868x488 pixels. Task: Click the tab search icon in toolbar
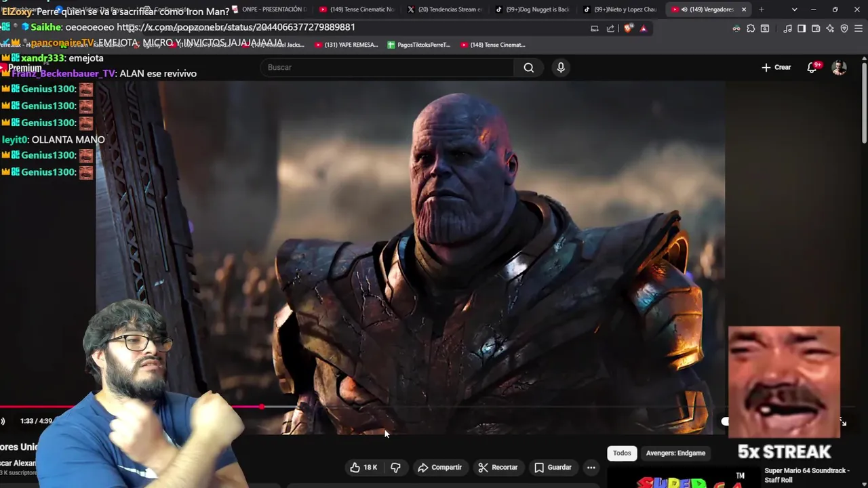[x=765, y=28]
